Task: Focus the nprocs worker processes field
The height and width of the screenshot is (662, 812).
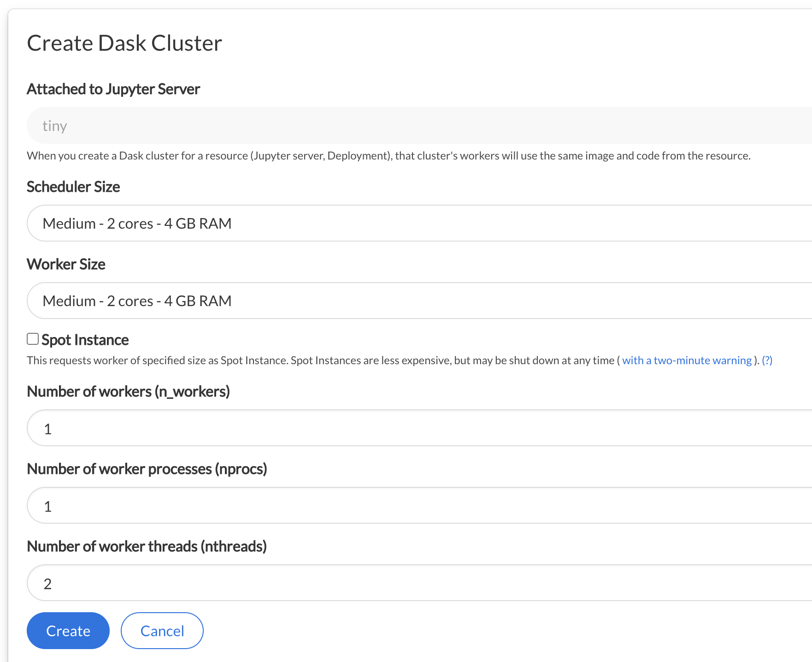Action: point(419,505)
